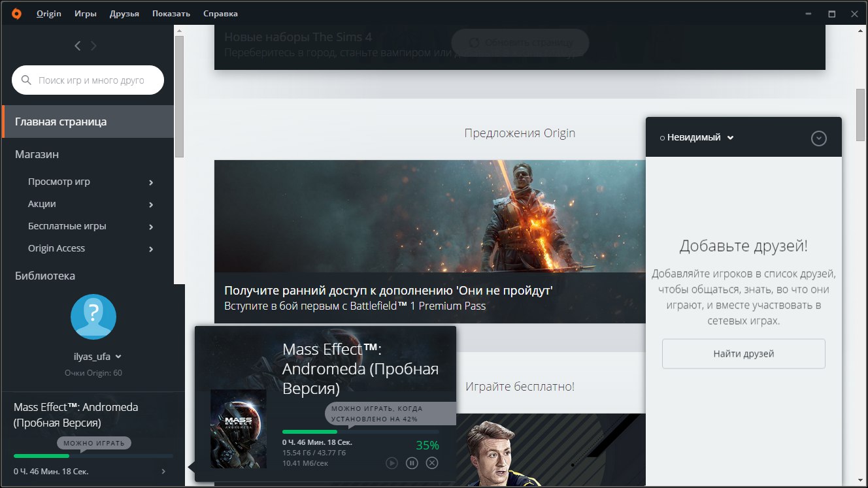Click the Очки Origin: 60 text
This screenshot has width=868, height=488.
click(93, 373)
